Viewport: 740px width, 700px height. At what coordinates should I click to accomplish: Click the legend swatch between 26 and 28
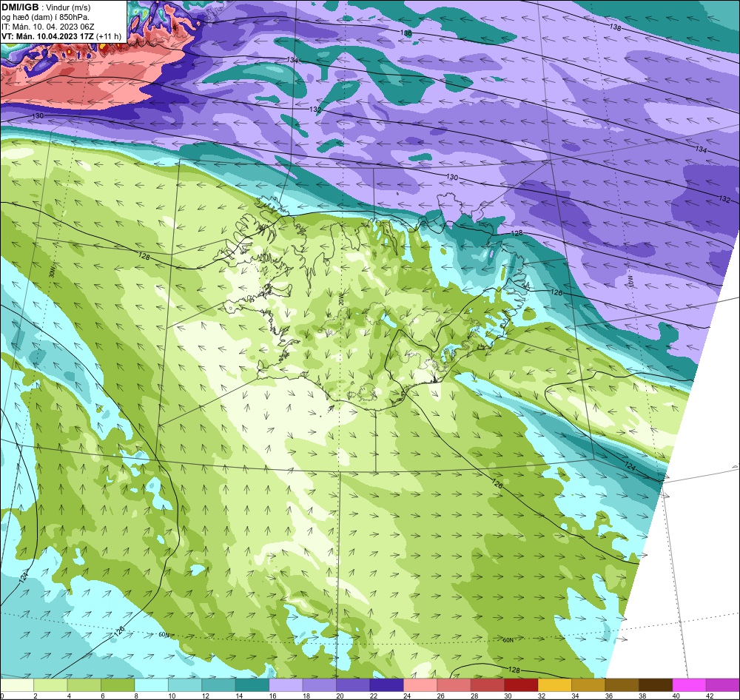[x=454, y=684]
